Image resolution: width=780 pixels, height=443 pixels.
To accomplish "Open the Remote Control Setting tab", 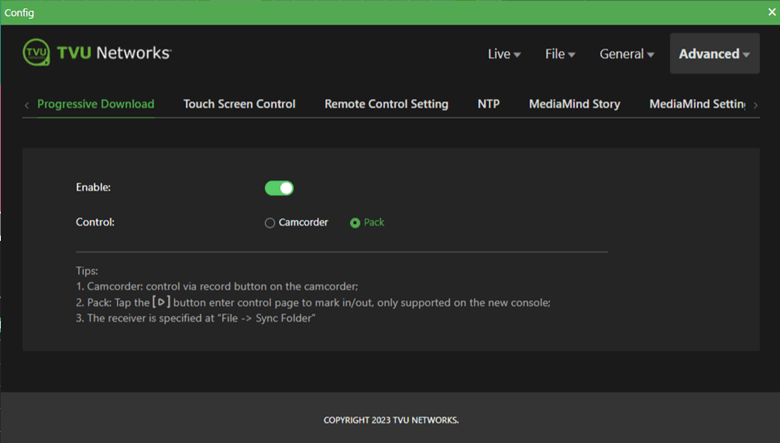I will coord(387,104).
